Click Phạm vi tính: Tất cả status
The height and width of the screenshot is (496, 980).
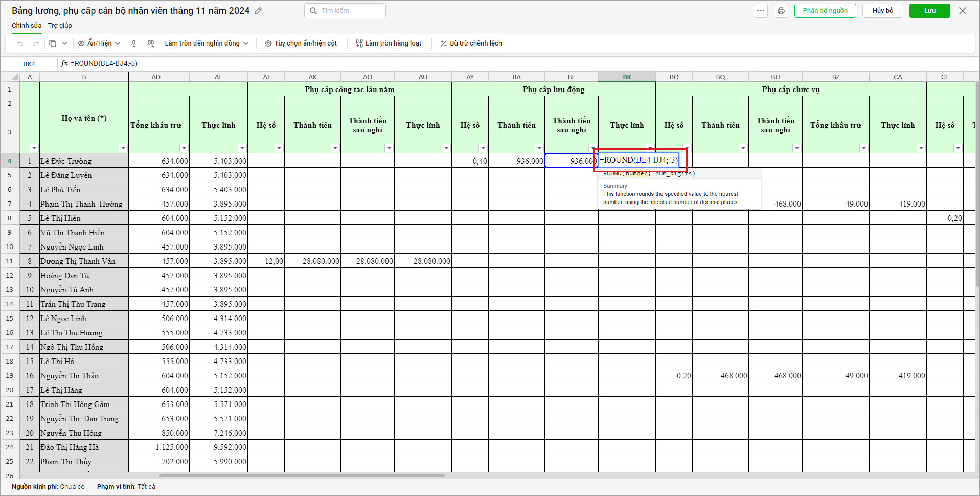click(126, 486)
